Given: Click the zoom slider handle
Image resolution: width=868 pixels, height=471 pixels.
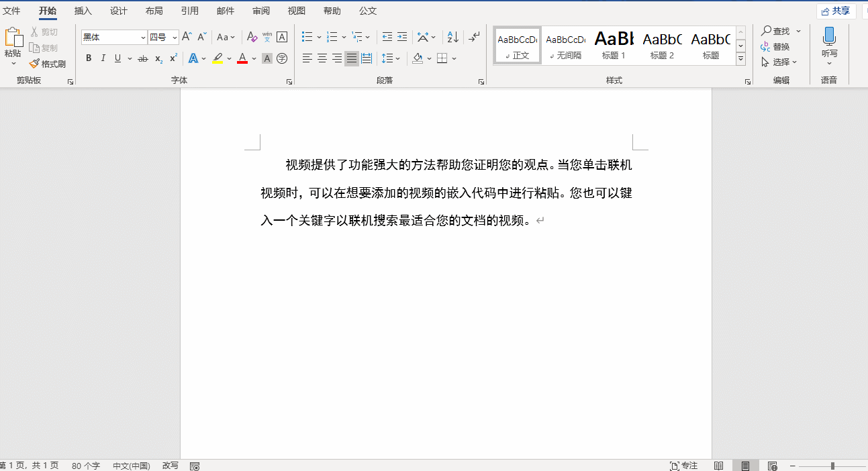Looking at the screenshot, I should 832,466.
